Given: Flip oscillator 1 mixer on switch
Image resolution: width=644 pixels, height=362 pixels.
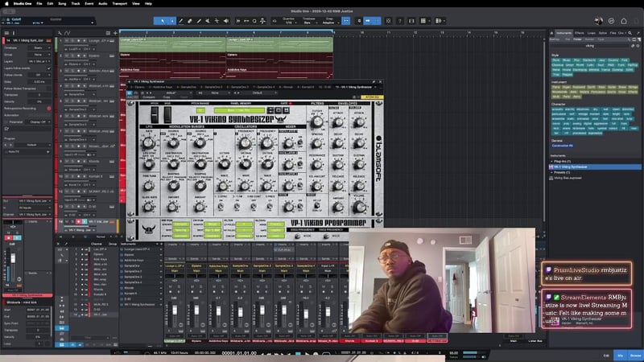Looking at the screenshot, I should (300, 142).
